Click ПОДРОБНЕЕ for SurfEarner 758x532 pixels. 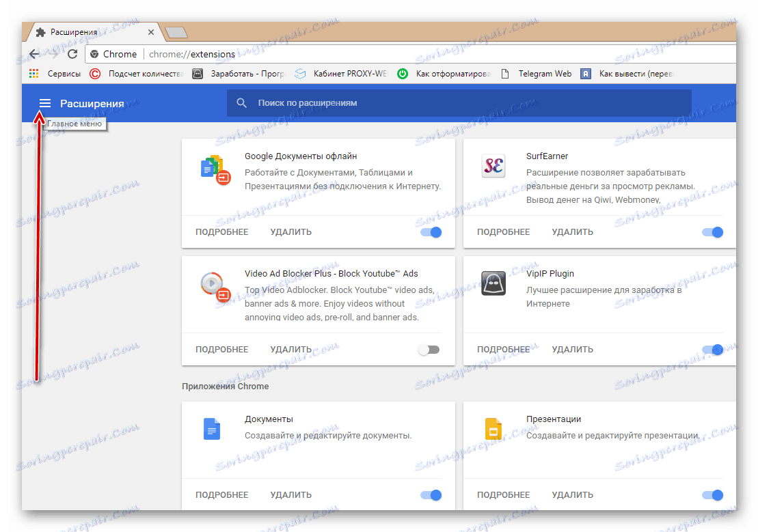click(504, 232)
